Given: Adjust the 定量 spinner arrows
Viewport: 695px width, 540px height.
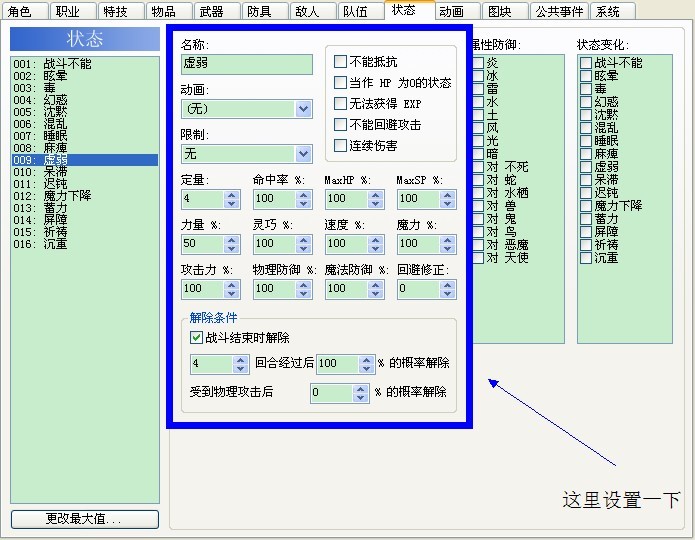Looking at the screenshot, I should click(231, 199).
